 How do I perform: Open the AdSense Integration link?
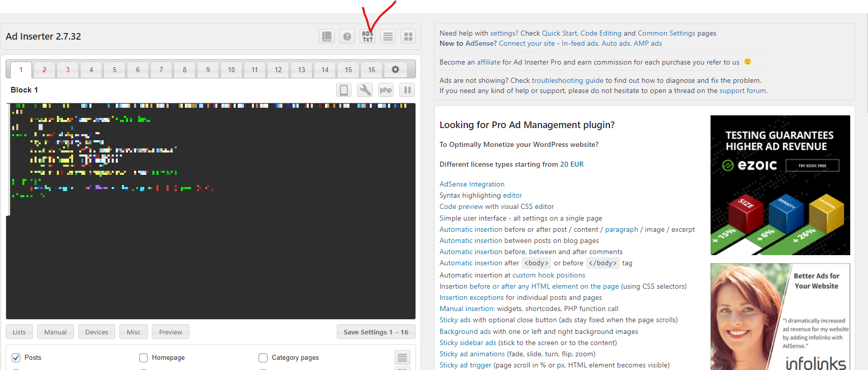click(472, 184)
